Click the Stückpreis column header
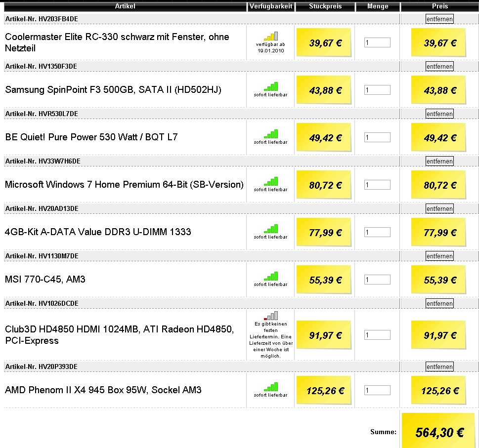Viewport: 479px width, 448px height. (x=325, y=6)
